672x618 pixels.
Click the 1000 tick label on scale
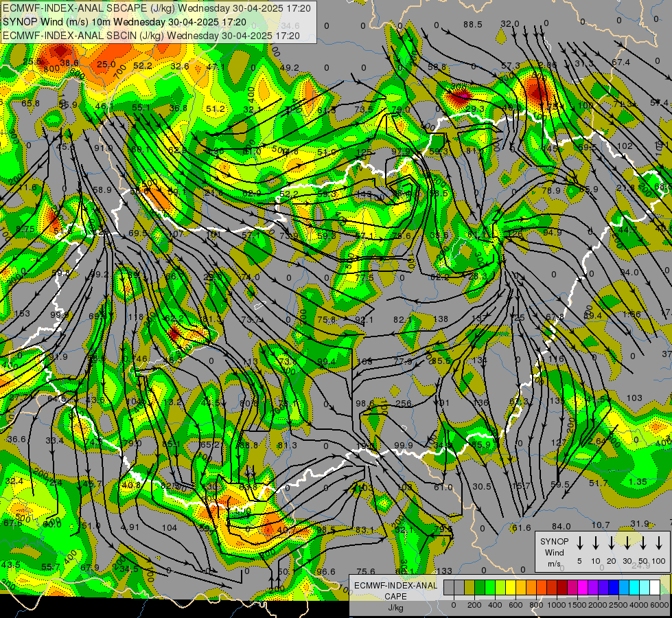click(557, 605)
